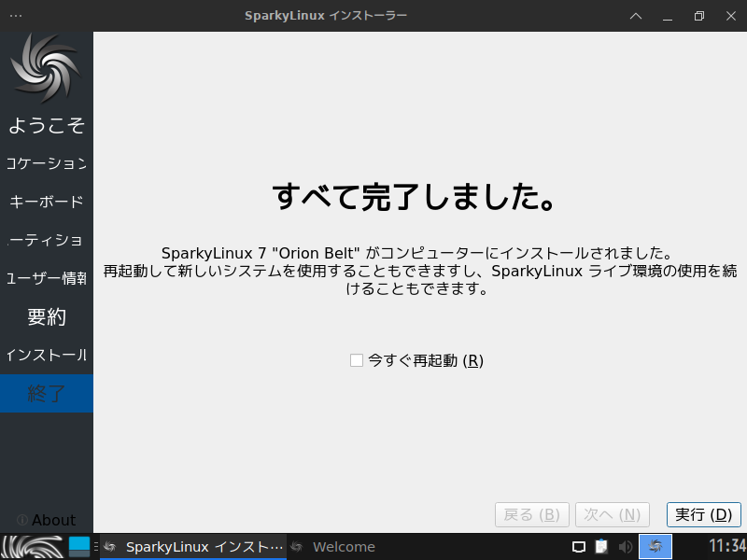This screenshot has width=747, height=560.
Task: Click the disabled 戻る (B) button
Action: (x=531, y=515)
